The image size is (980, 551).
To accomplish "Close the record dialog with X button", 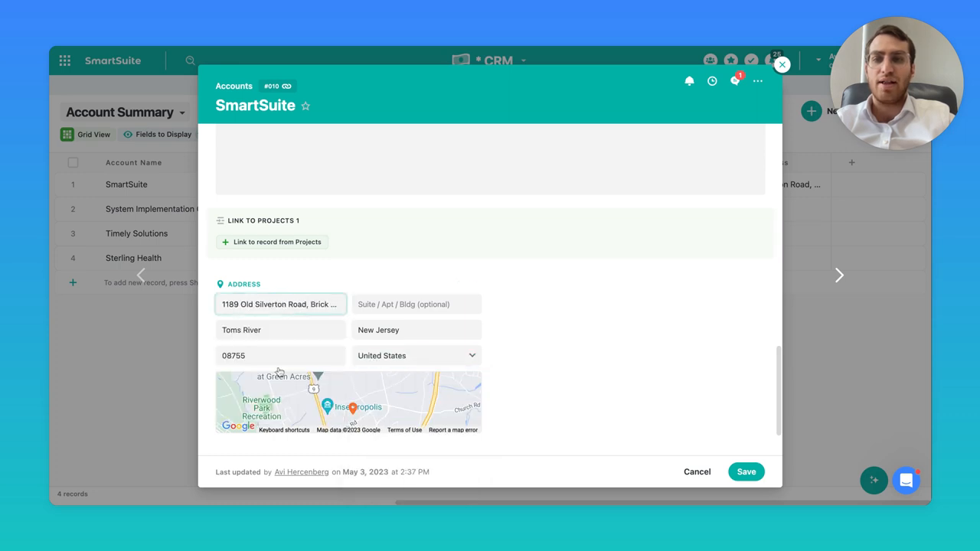I will (782, 65).
